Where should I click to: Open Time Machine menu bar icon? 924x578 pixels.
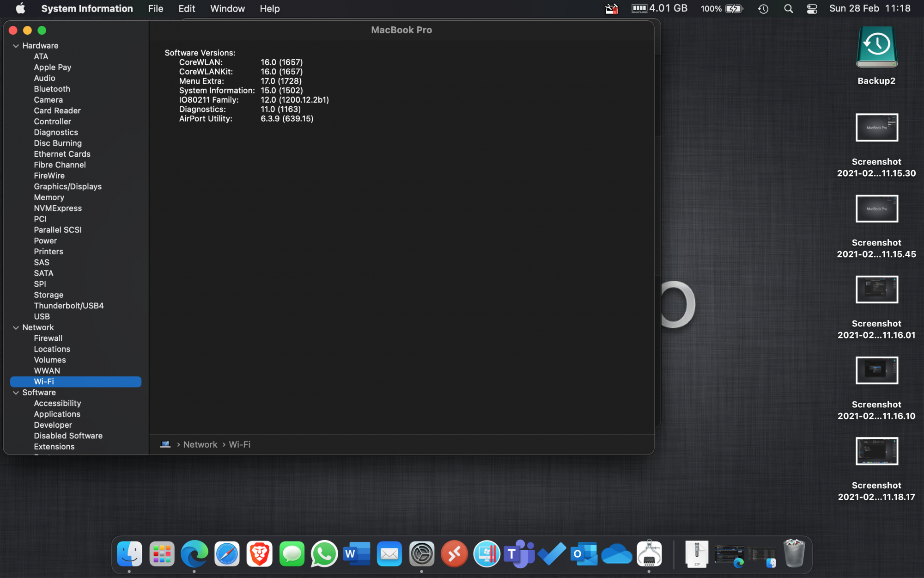pos(763,9)
